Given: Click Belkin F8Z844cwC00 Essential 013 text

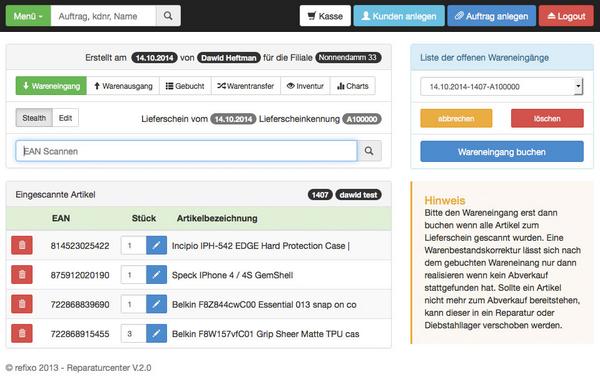Looking at the screenshot, I should pos(264,304).
